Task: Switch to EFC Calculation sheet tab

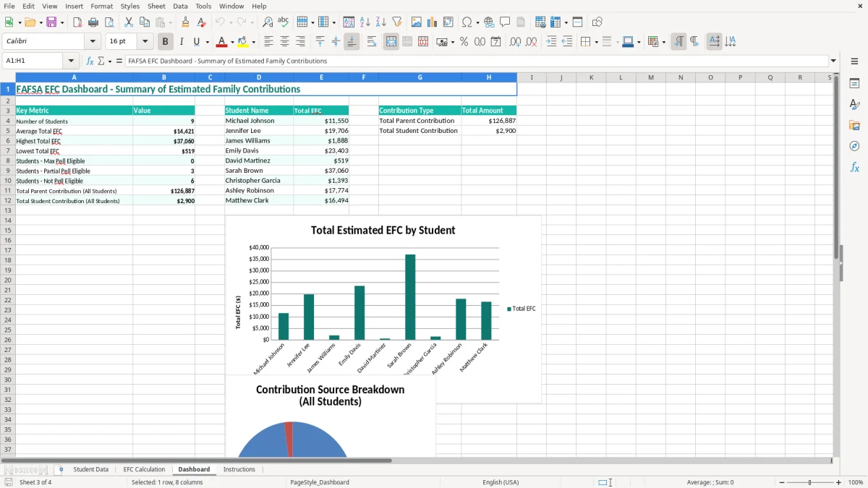Action: (144, 470)
